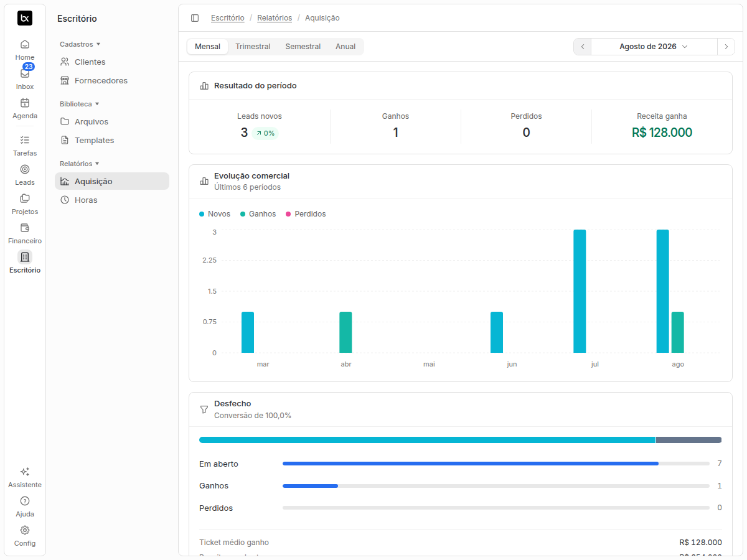Open Arquivos in the sidebar

click(x=112, y=122)
